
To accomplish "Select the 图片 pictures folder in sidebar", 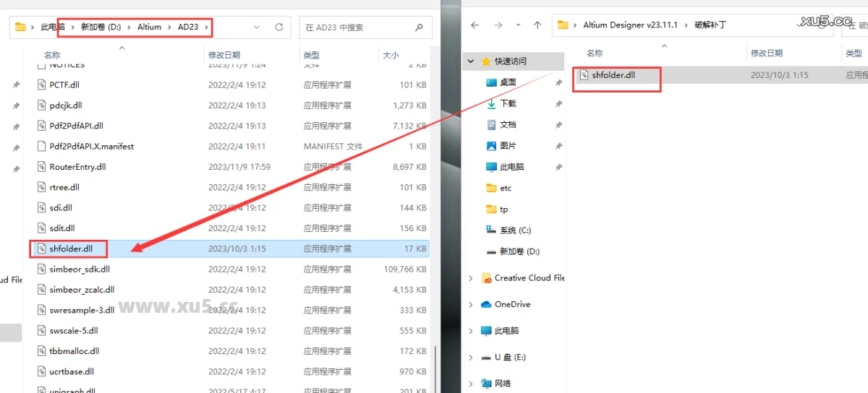I will pos(508,145).
